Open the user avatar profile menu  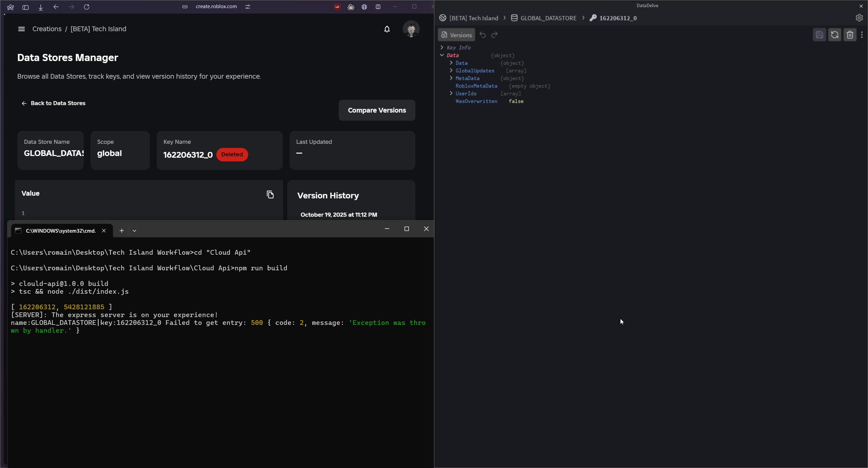(411, 29)
